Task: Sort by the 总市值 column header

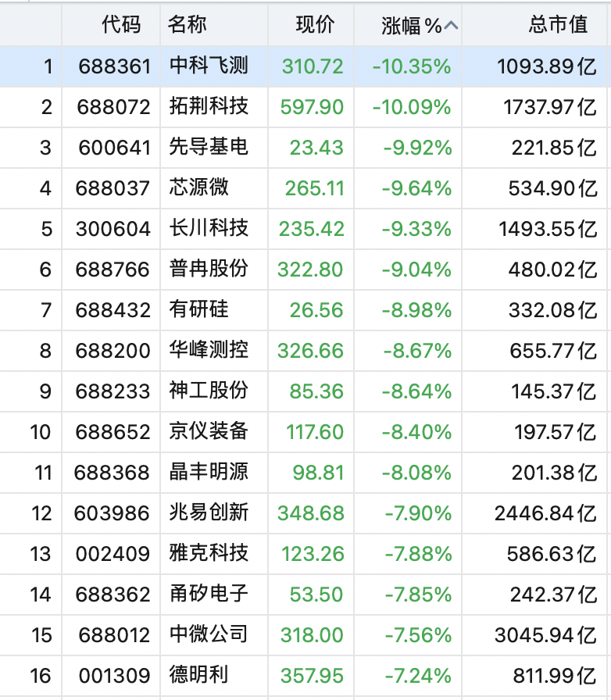Action: point(559,24)
